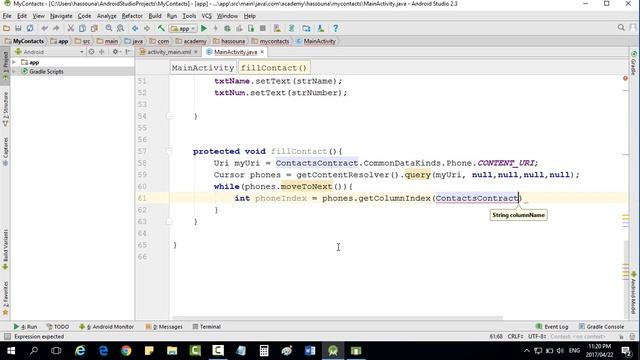This screenshot has height=360, width=640.
Task: Toggle the Captures tool window
Action: tap(5, 151)
